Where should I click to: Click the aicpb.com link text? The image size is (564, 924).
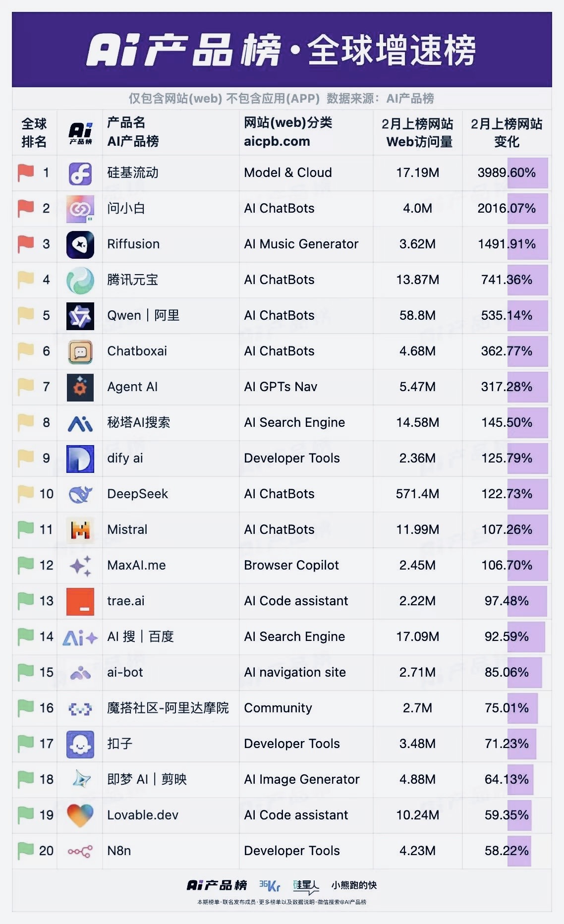pos(277,142)
